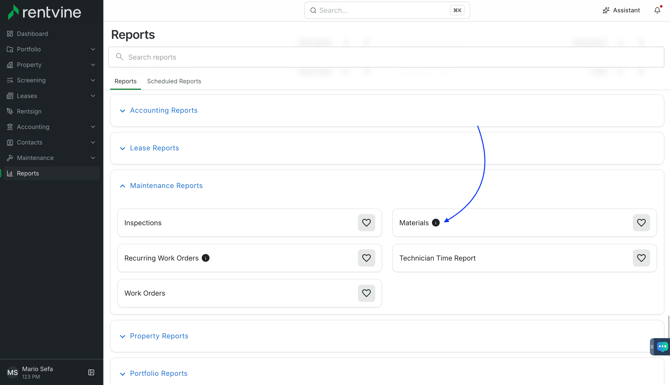Click the Leases sidebar icon

[x=10, y=96]
